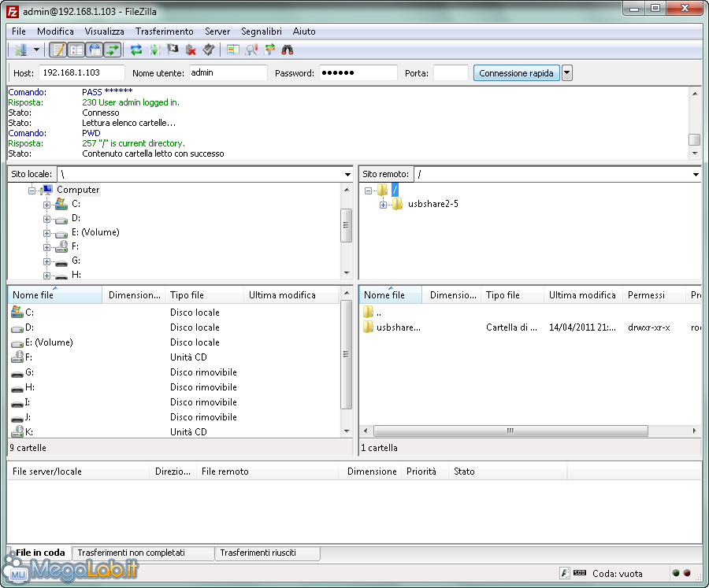This screenshot has width=709, height=588.
Task: Select usbshare2-5 folder in remote tree
Action: coord(432,204)
